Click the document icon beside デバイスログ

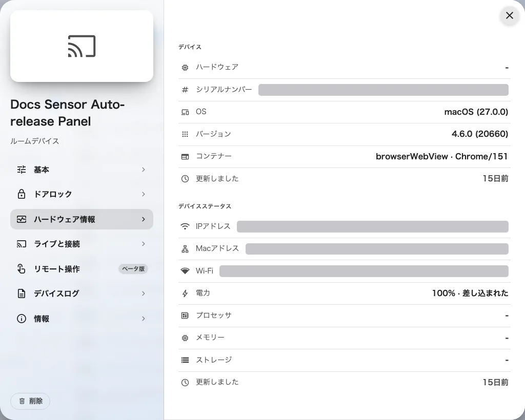click(22, 293)
